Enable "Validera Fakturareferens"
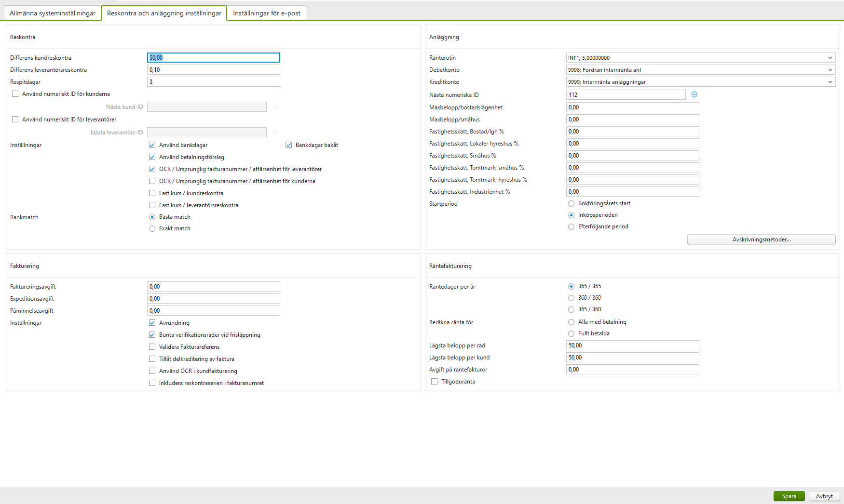Image resolution: width=844 pixels, height=504 pixels. click(x=152, y=346)
